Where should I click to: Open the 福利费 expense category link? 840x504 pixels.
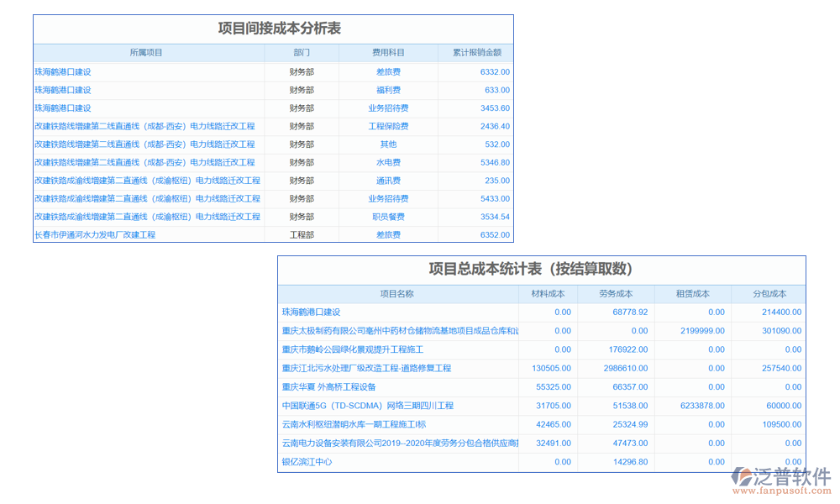pyautogui.click(x=388, y=90)
